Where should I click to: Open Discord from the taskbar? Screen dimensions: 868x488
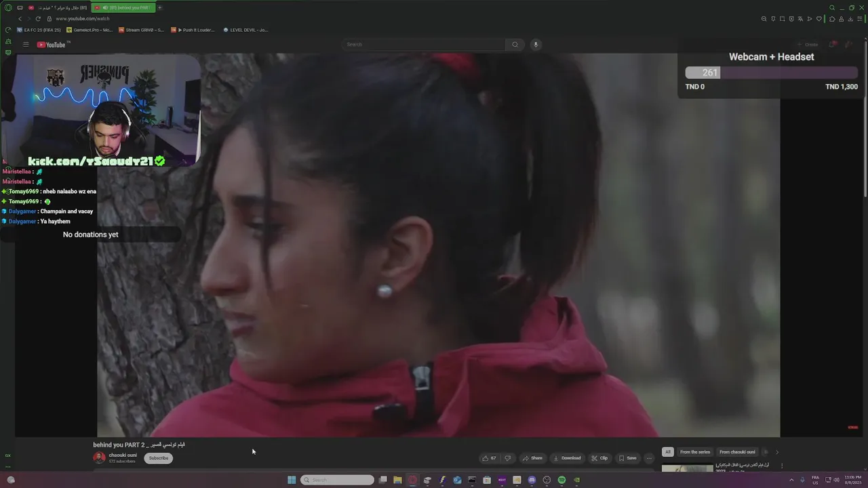532,480
